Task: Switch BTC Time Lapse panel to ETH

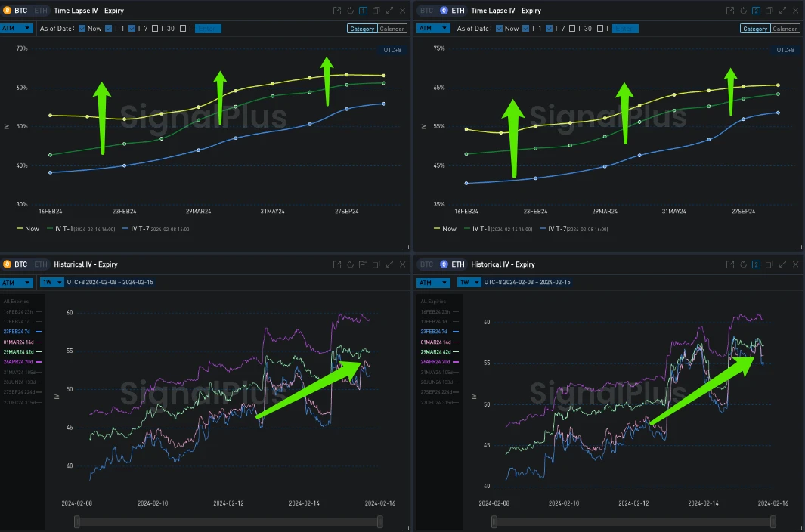Action: pyautogui.click(x=41, y=11)
